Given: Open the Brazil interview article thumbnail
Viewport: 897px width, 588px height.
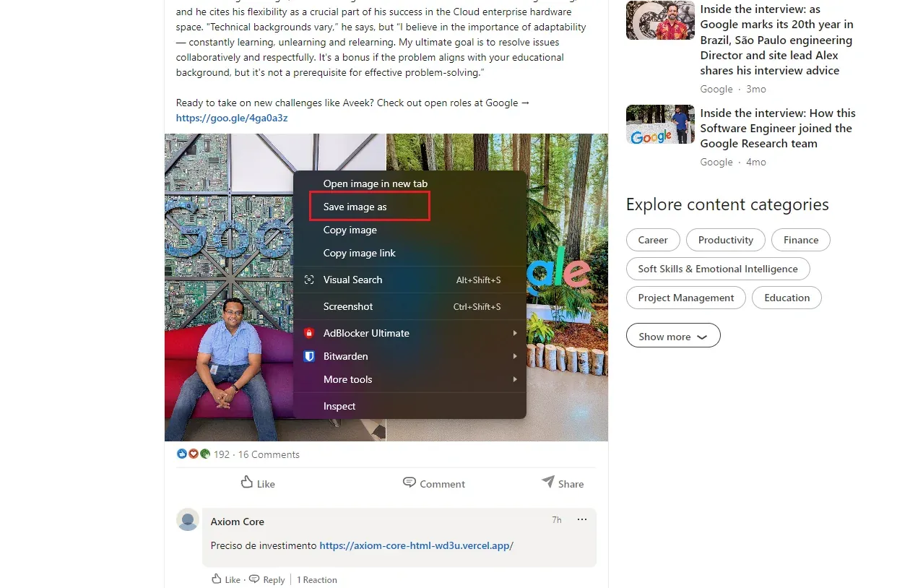Looking at the screenshot, I should [x=660, y=20].
